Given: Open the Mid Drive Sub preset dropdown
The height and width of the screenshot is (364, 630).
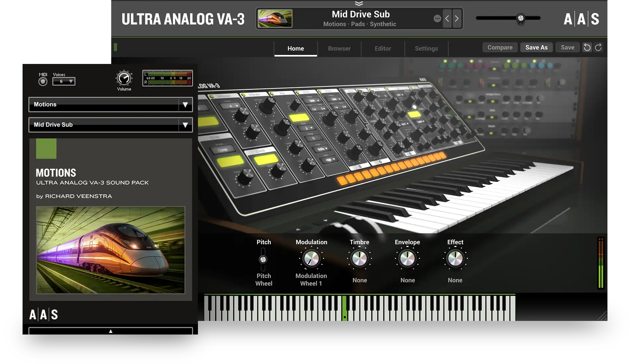Looking at the screenshot, I should (185, 125).
